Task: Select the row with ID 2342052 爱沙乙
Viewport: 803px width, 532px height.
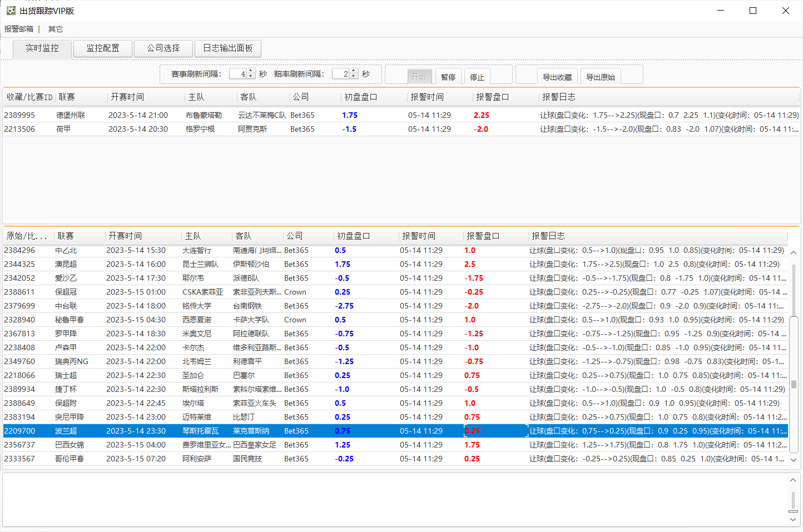Action: point(395,278)
